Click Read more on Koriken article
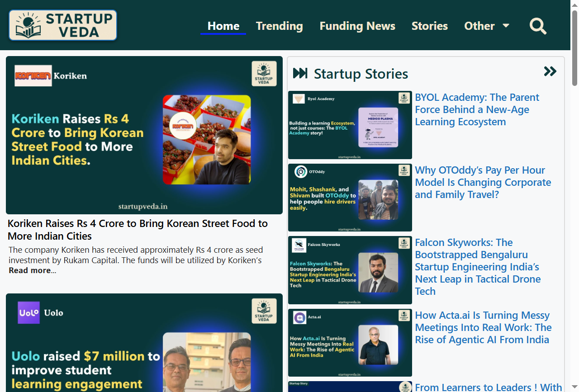The image size is (579, 392). (x=30, y=270)
